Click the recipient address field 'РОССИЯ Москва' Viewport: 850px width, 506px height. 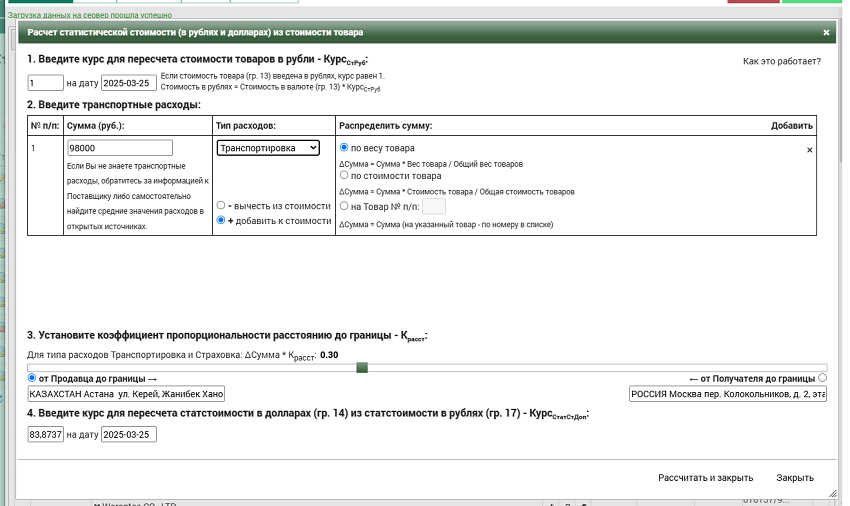click(727, 394)
